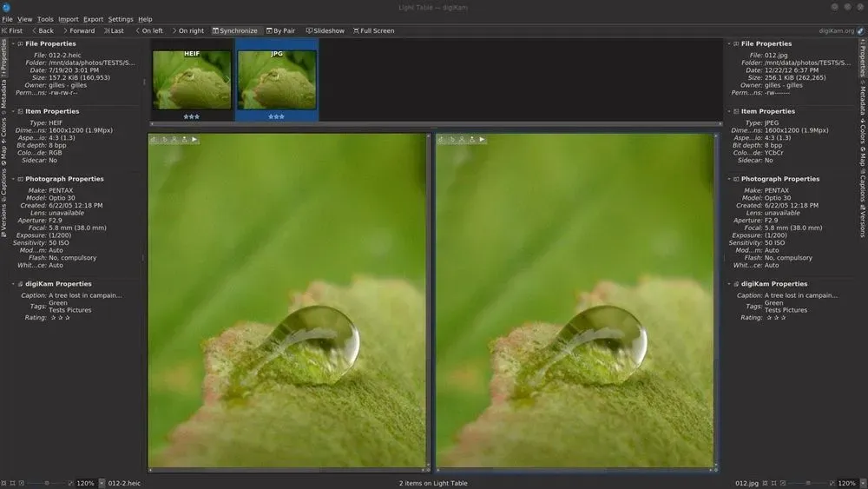The height and width of the screenshot is (489, 868).
Task: Collapse left Item Properties section
Action: (13, 111)
